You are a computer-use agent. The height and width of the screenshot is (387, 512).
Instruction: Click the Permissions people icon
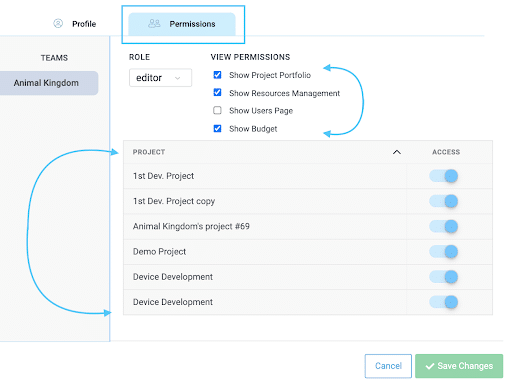click(154, 23)
